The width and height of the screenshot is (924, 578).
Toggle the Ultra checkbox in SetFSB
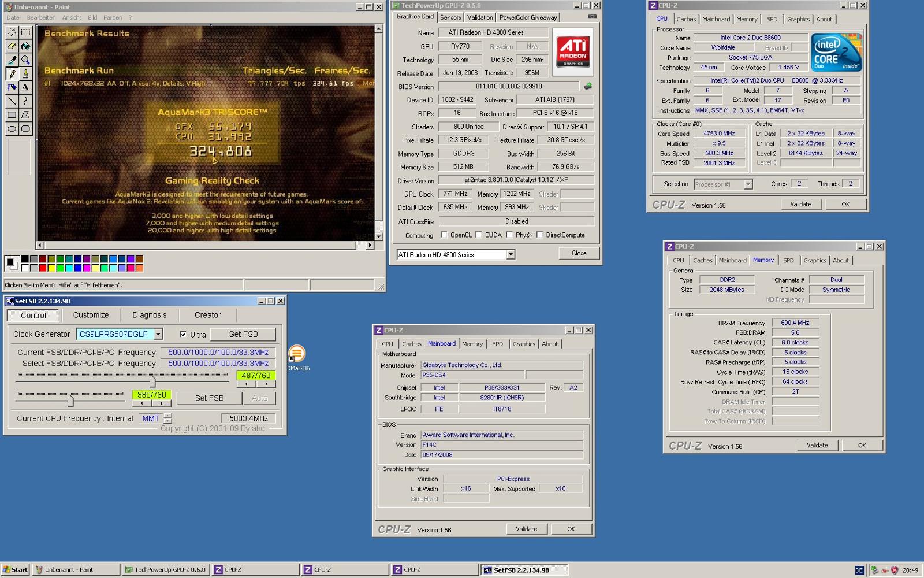point(183,334)
